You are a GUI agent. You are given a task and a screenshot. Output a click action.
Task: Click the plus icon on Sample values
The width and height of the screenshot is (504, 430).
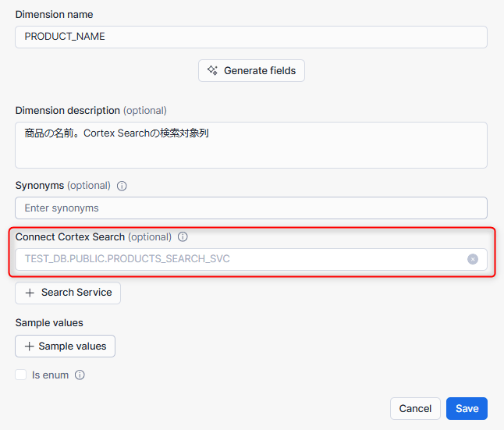pos(29,346)
